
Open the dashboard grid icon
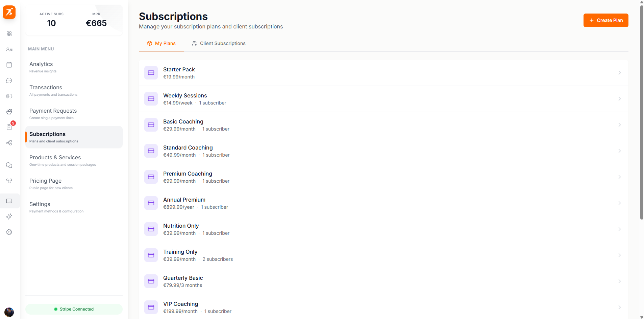9,34
